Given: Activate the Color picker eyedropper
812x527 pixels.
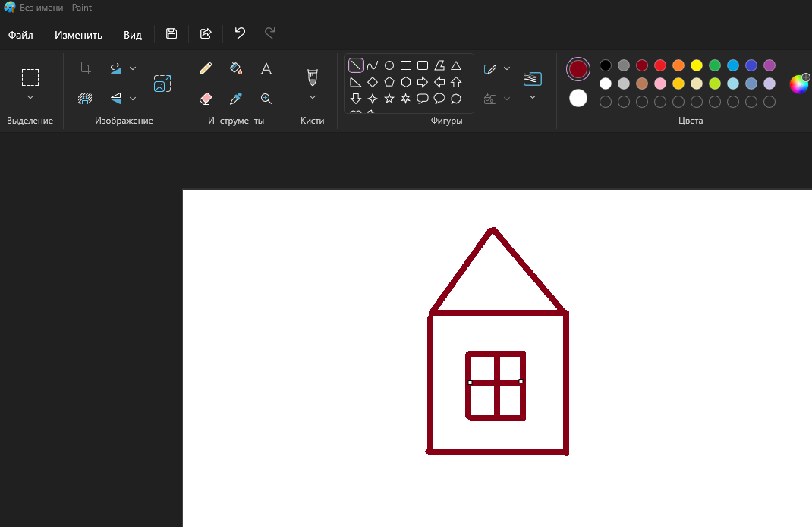Looking at the screenshot, I should click(236, 99).
